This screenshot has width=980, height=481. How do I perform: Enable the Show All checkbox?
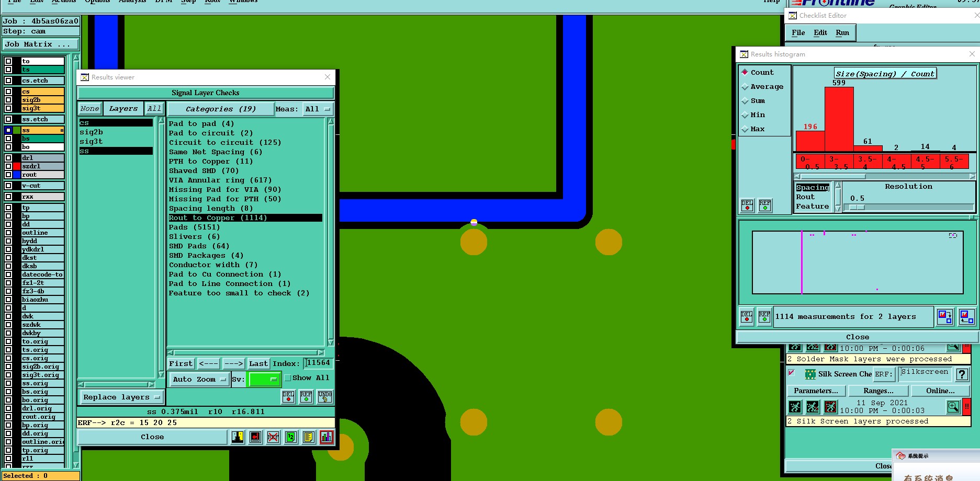[x=287, y=377]
